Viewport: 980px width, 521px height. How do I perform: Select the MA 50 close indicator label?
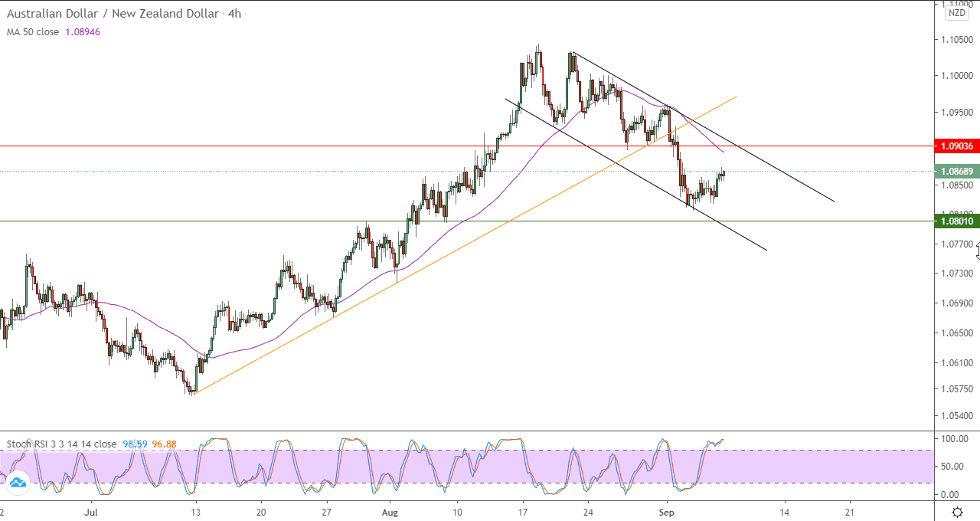click(x=33, y=32)
